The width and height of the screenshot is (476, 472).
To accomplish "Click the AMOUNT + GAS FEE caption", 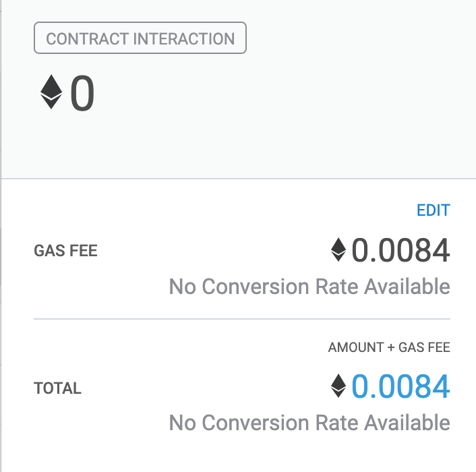I will click(389, 347).
